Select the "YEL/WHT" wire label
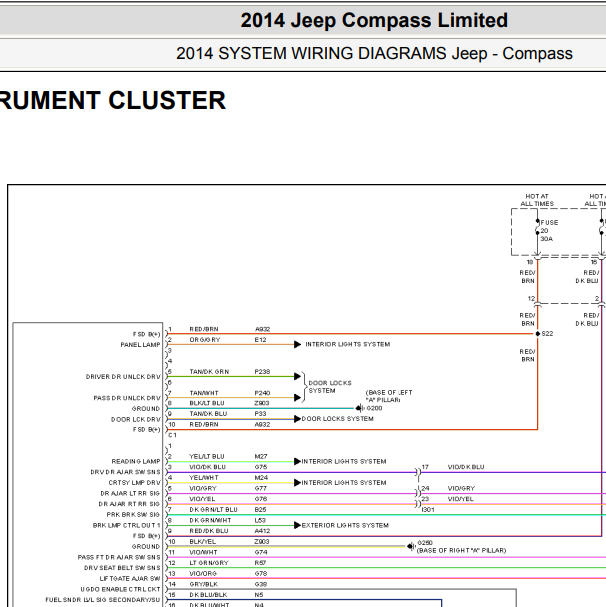606x607 pixels. (204, 478)
